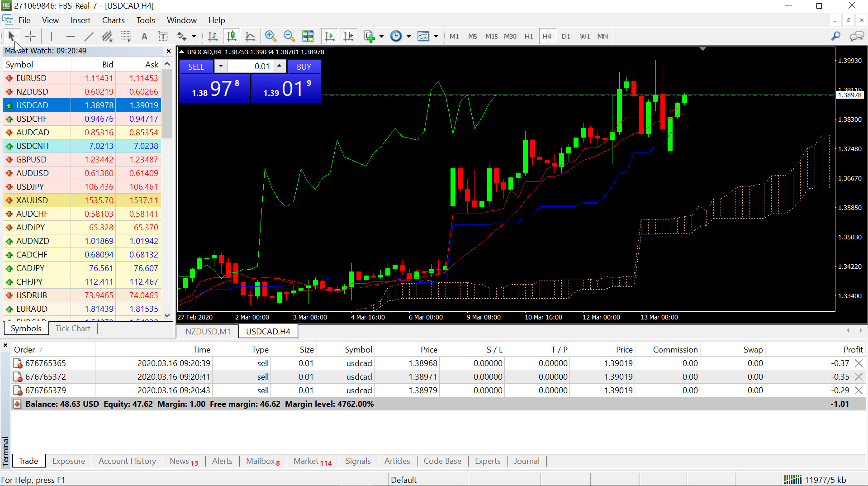The image size is (868, 486).
Task: Open the periodicity clock icon
Action: click(396, 36)
